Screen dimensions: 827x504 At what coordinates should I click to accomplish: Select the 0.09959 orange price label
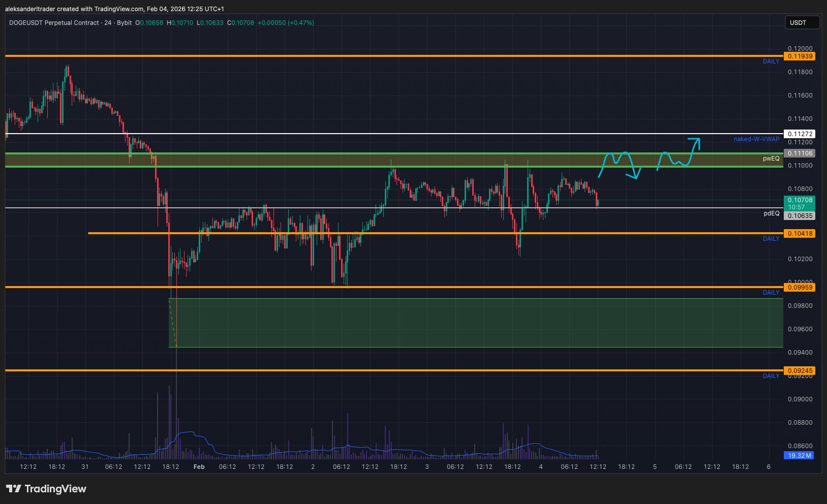click(x=800, y=288)
